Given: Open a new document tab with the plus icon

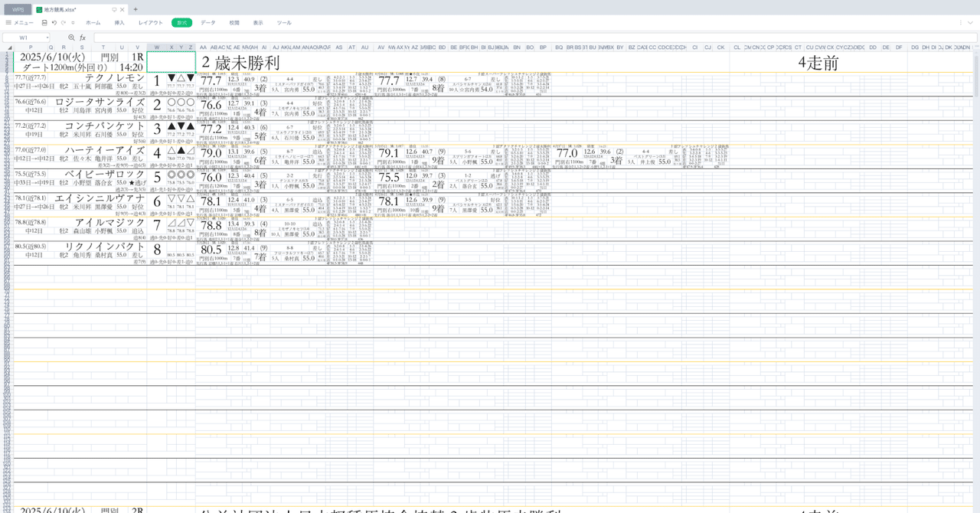Looking at the screenshot, I should pos(136,10).
